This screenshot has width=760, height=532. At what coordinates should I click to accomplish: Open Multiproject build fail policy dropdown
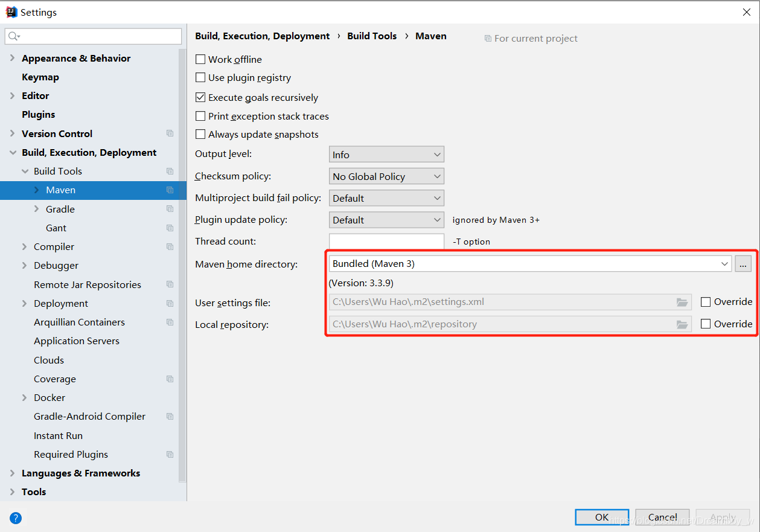(386, 198)
